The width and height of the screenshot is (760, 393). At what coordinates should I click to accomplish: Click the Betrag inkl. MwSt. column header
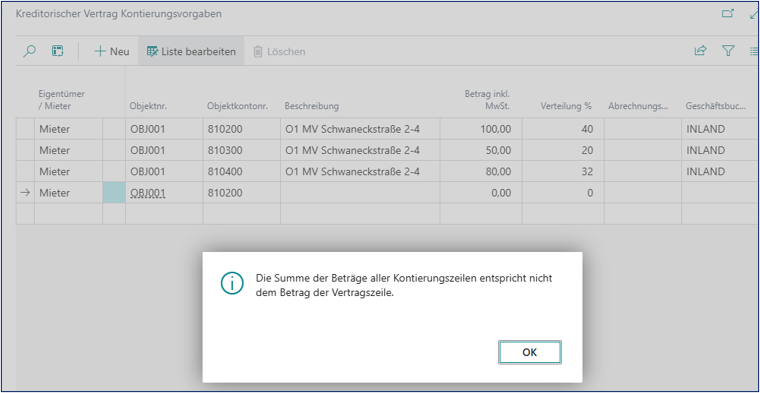[x=487, y=100]
